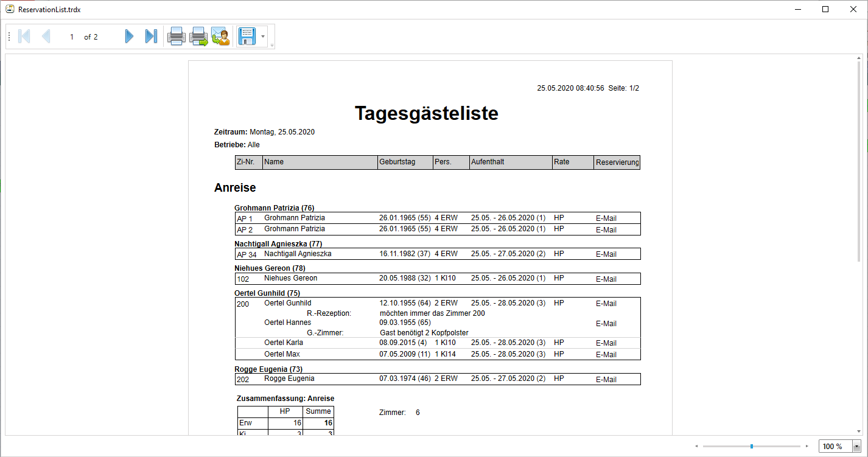The height and width of the screenshot is (457, 868).
Task: Click the 'Zimmer: 6' summary value
Action: (399, 413)
